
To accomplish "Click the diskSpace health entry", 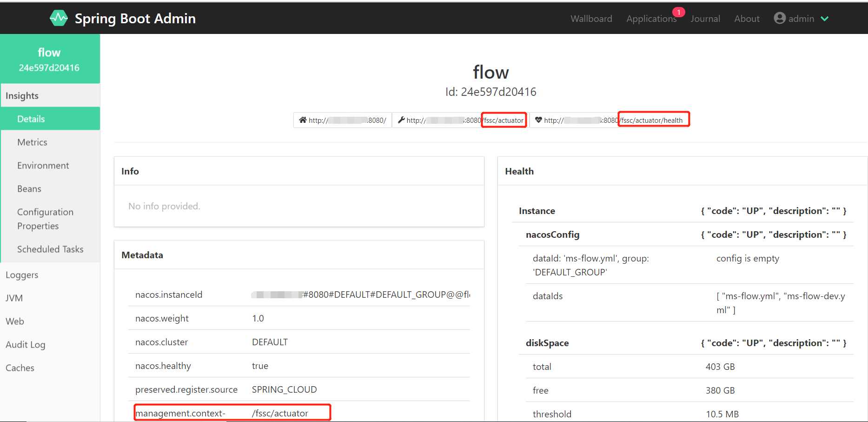I will tap(686, 343).
